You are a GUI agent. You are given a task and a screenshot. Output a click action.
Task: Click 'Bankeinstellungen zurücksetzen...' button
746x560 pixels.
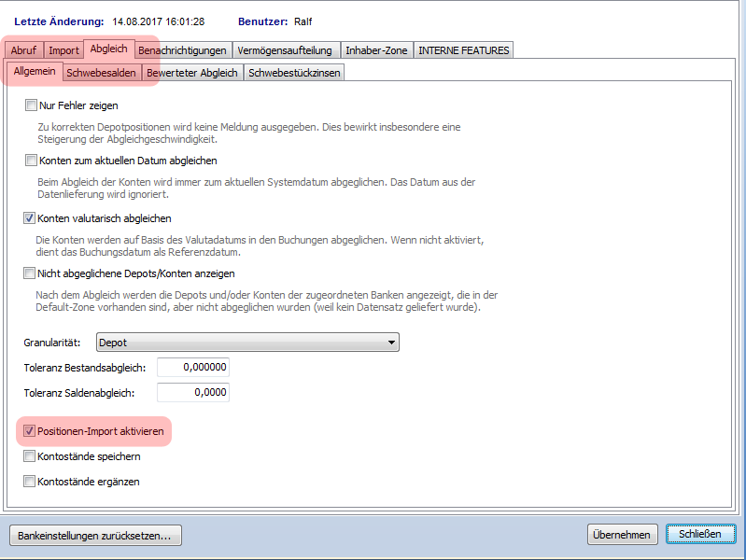tap(95, 535)
